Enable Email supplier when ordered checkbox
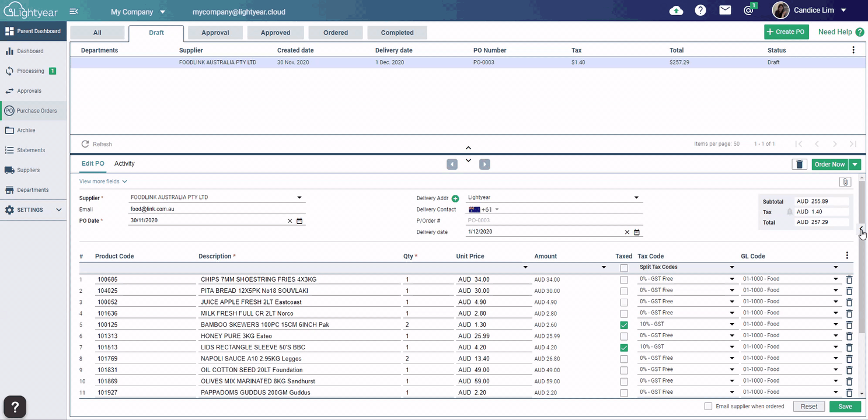 (708, 407)
